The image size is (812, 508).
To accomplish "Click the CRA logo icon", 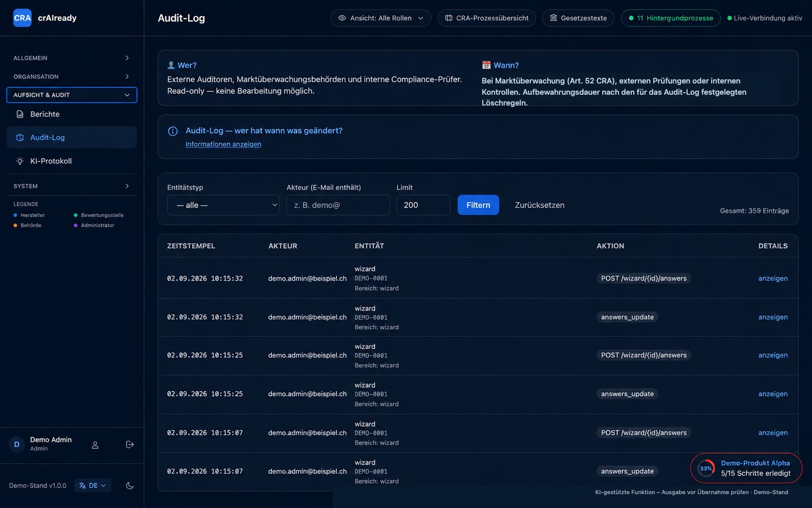I will pos(22,18).
